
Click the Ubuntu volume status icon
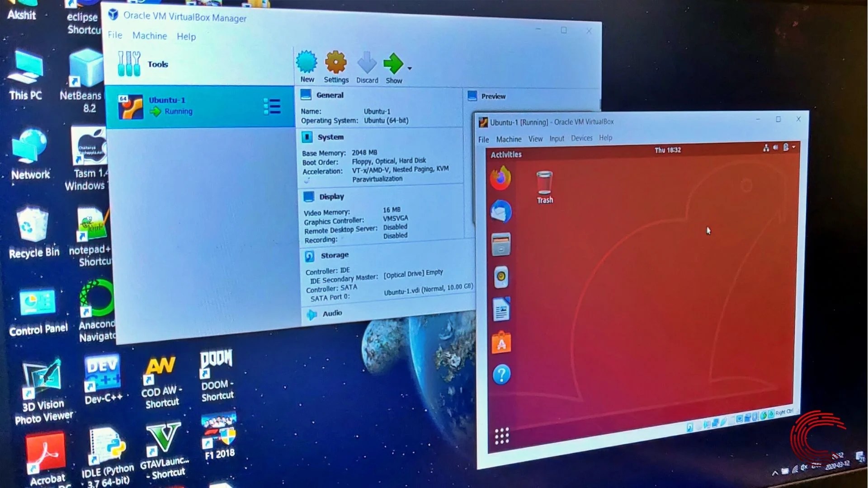point(775,147)
